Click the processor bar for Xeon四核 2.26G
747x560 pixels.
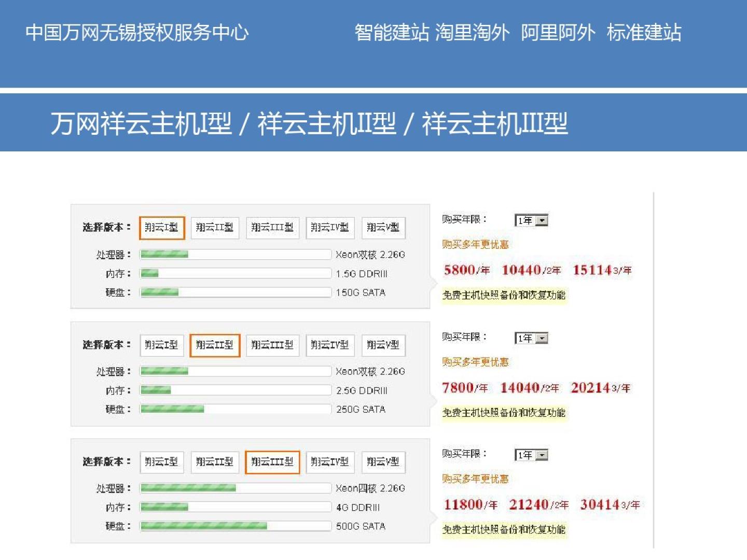coord(235,488)
